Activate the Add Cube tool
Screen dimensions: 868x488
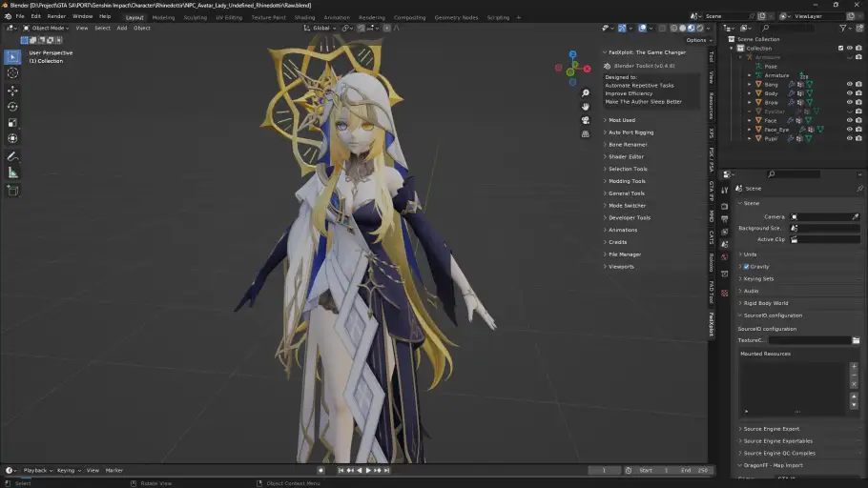pyautogui.click(x=12, y=191)
